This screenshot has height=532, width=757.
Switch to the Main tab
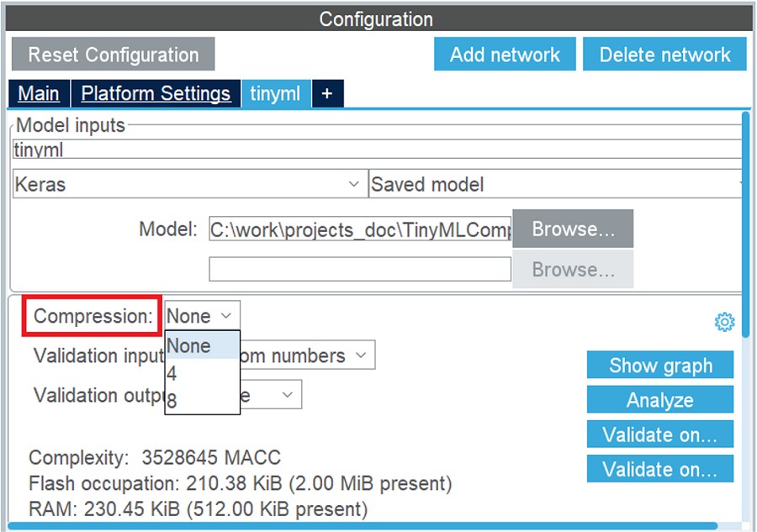39,93
